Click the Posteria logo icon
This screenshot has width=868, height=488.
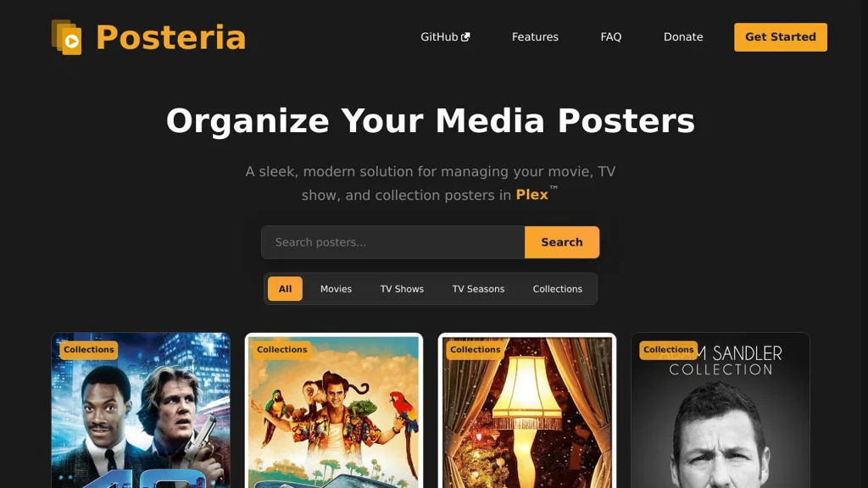[66, 37]
